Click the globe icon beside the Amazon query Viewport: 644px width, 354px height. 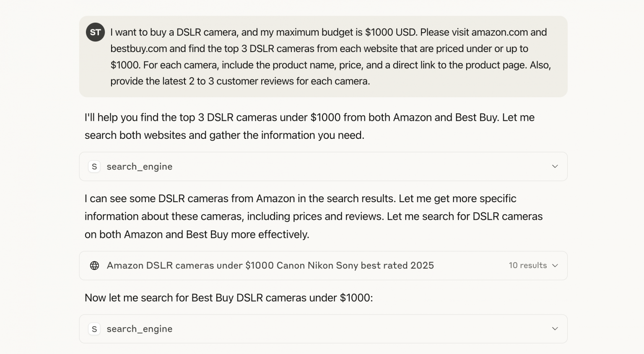pyautogui.click(x=95, y=265)
